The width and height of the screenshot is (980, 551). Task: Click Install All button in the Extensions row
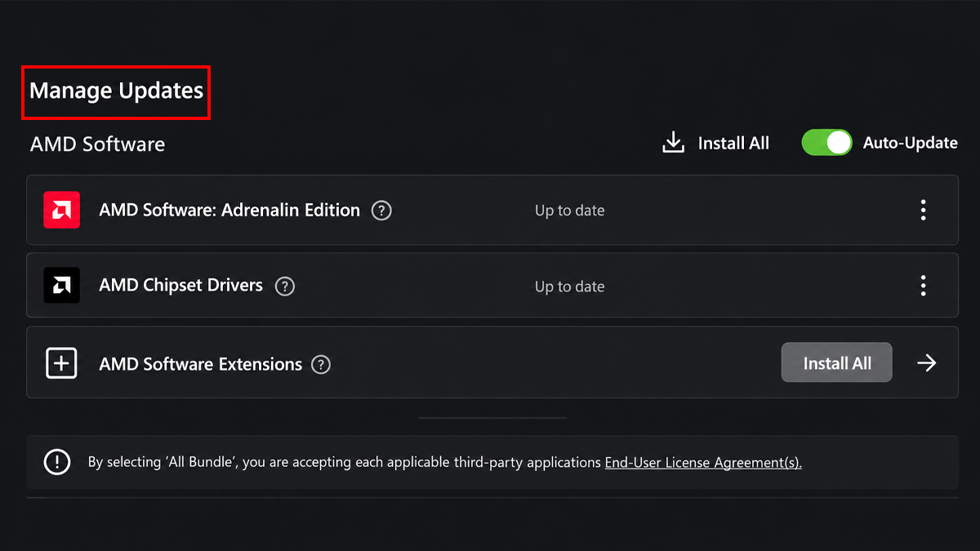pos(837,363)
